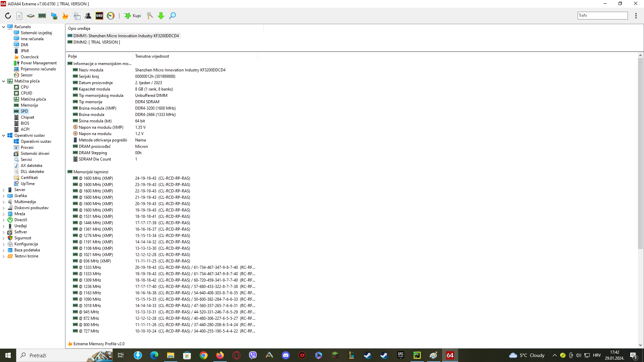Viewport: 644px width, 362px height.
Task: Select Memorija tree item
Action: coord(29,105)
